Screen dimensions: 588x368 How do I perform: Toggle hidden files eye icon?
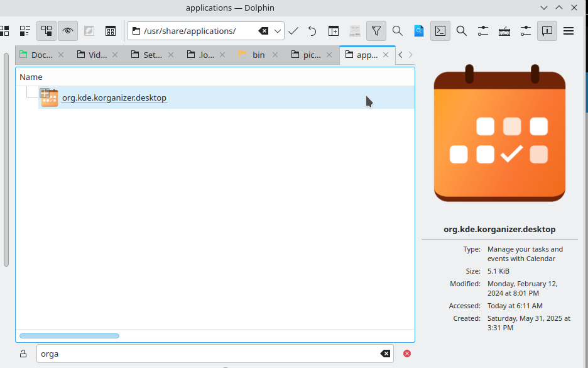point(68,31)
